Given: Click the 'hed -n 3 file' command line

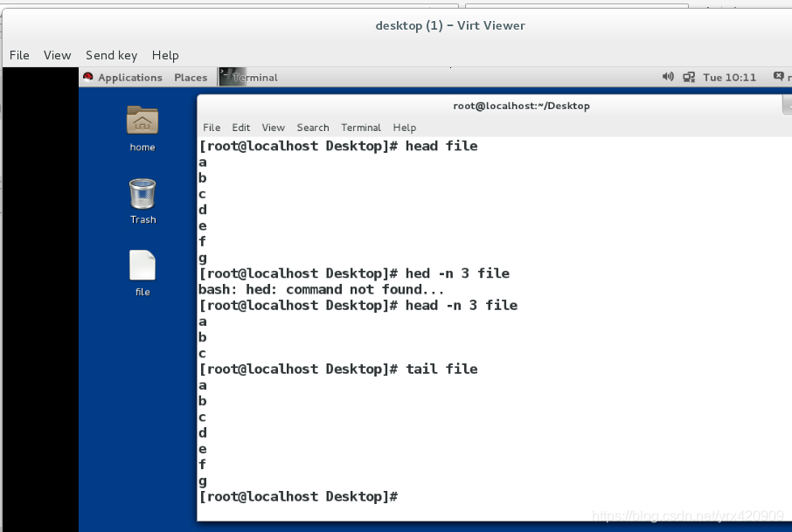Looking at the screenshot, I should coord(354,273).
